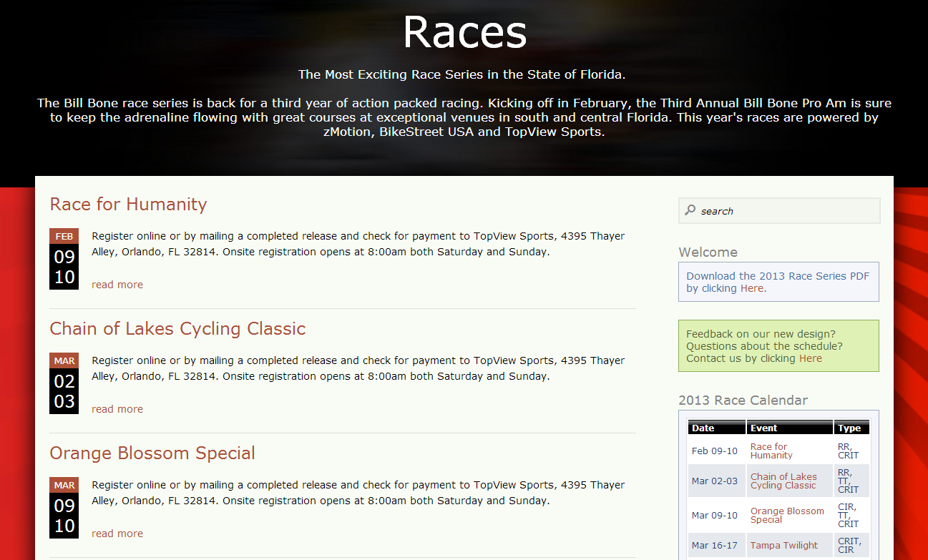This screenshot has width=928, height=560.
Task: Click the Mar 02-03 date badge
Action: pyautogui.click(x=64, y=383)
